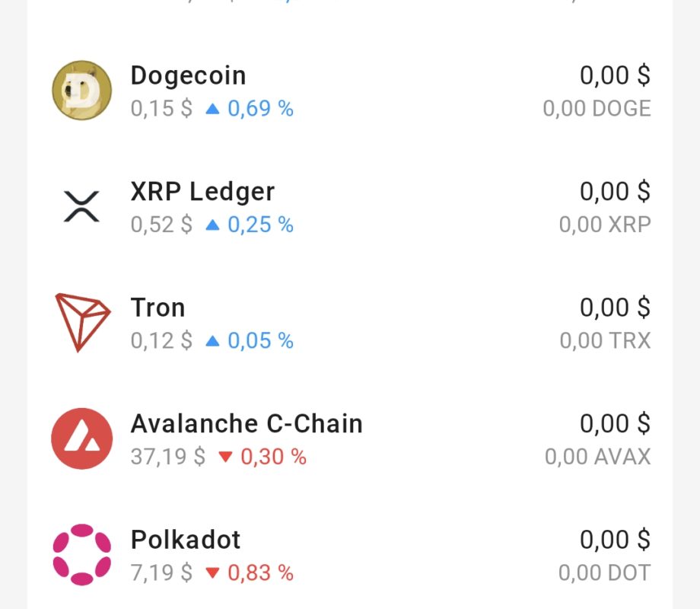Tap the red Tron triangle logo
The image size is (700, 609).
83,323
